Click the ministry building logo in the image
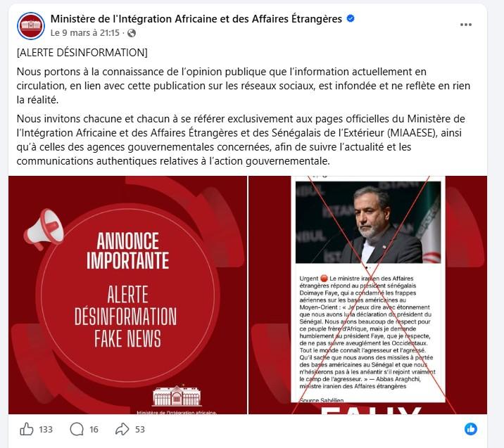 (177, 395)
